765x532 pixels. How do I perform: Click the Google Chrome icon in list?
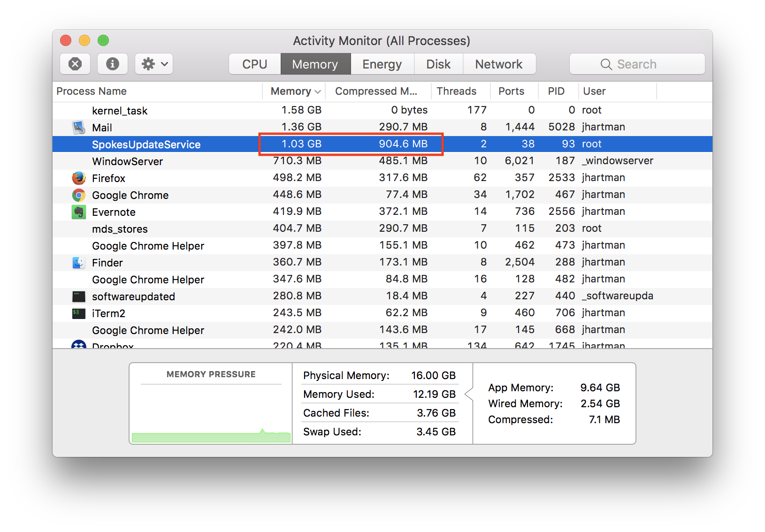point(78,195)
